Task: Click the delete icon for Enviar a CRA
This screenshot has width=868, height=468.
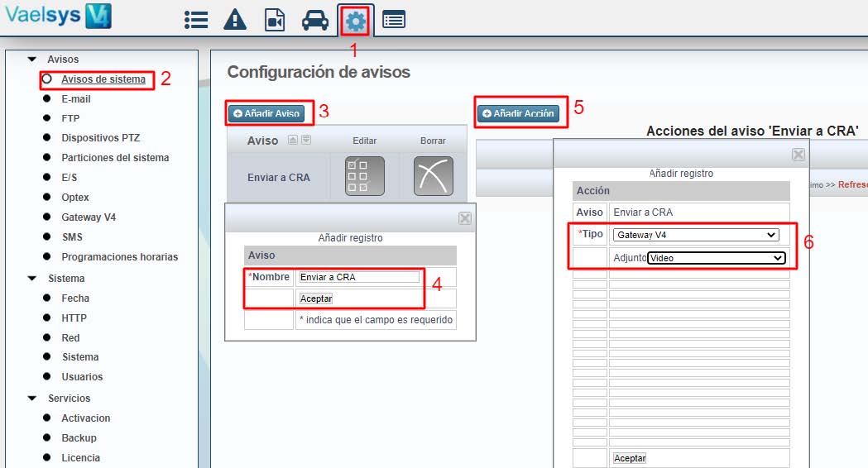Action: [x=433, y=176]
